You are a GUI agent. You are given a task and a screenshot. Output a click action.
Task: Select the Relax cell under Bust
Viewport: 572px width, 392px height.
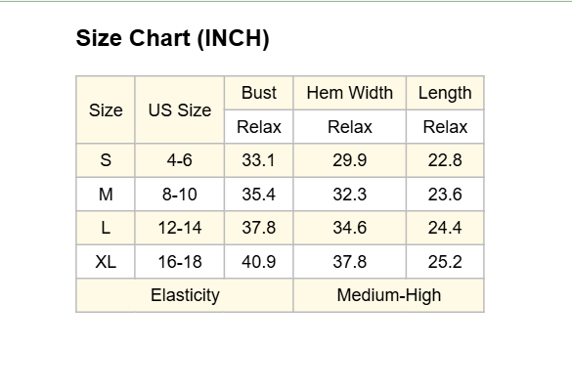coord(259,127)
